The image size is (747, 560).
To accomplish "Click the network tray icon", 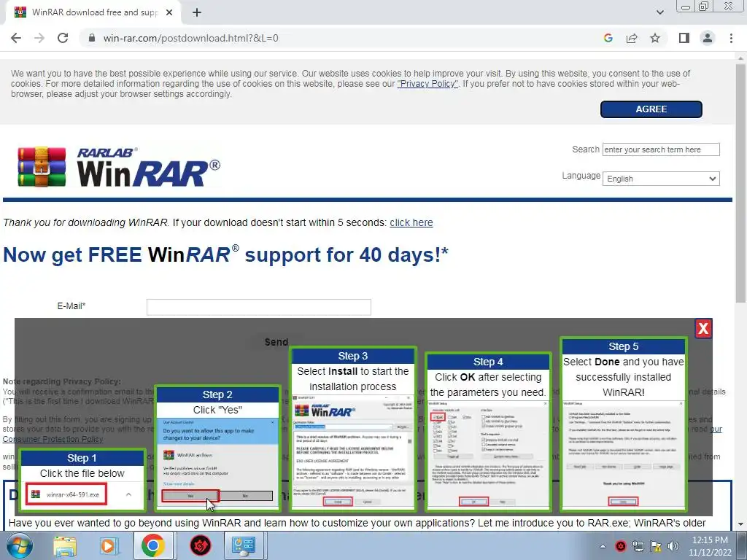I will click(638, 546).
